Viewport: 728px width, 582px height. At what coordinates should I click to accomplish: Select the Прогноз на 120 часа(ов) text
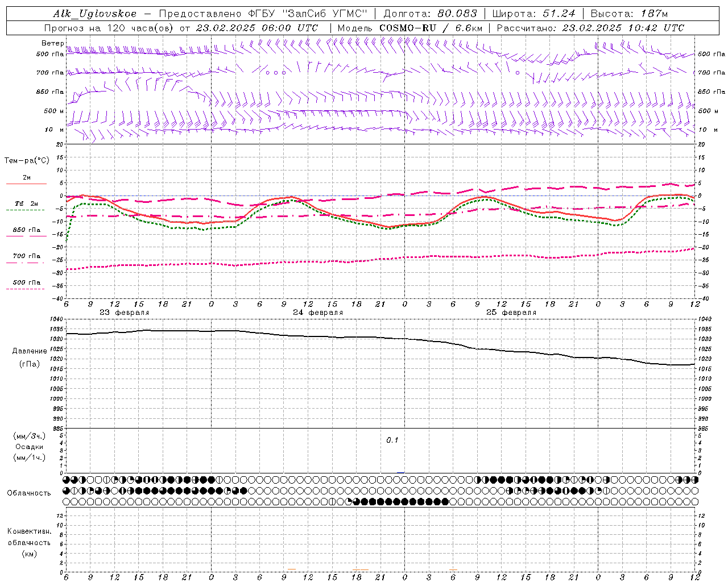point(110,28)
